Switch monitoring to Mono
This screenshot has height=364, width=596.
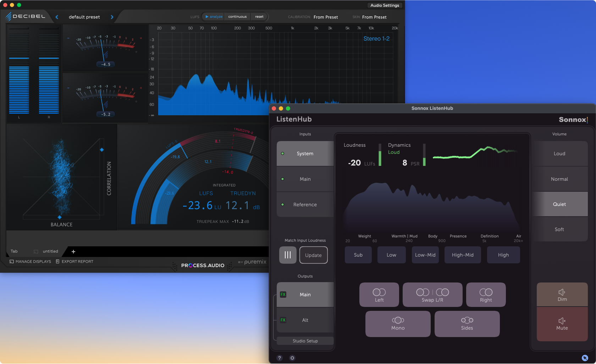pos(398,324)
